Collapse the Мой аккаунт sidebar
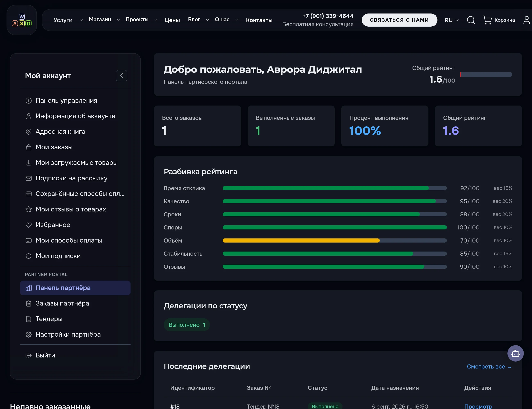Viewport: 532px width, 409px height. [121, 76]
